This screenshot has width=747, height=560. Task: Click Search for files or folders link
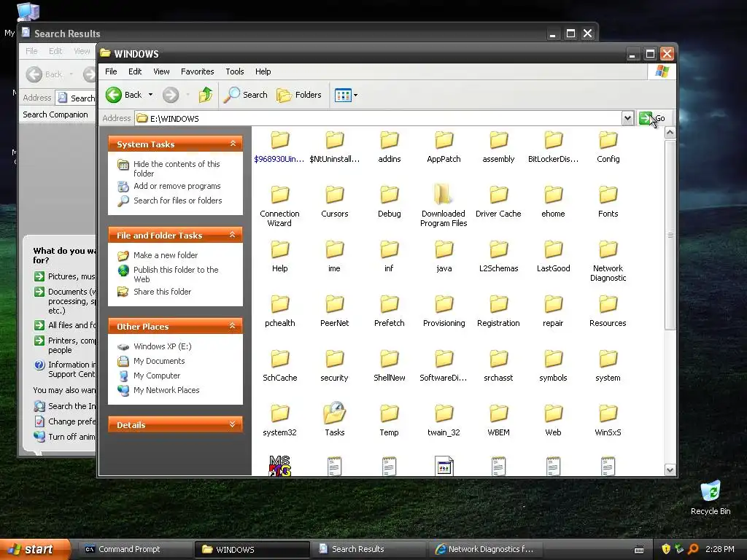178,201
